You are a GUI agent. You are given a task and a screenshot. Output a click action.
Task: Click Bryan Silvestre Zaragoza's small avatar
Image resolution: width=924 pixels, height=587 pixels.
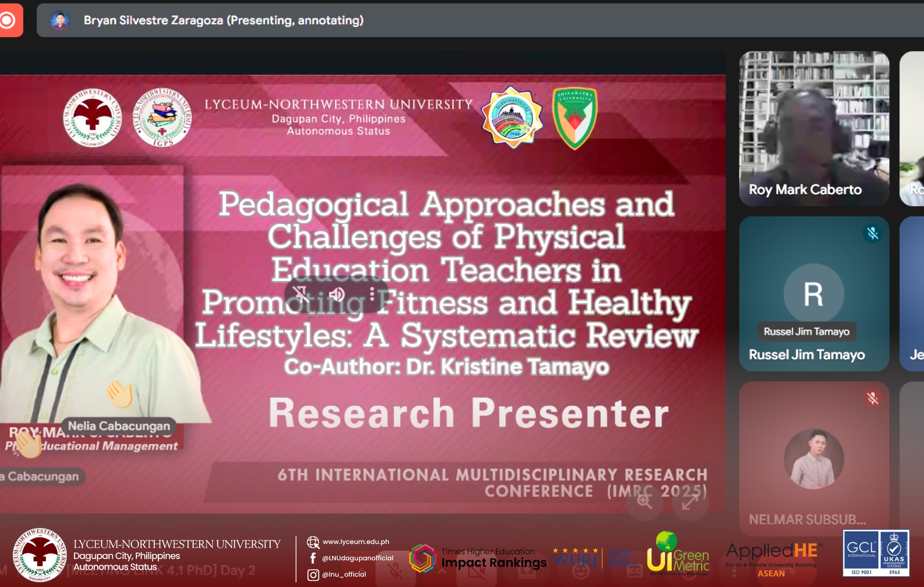60,20
